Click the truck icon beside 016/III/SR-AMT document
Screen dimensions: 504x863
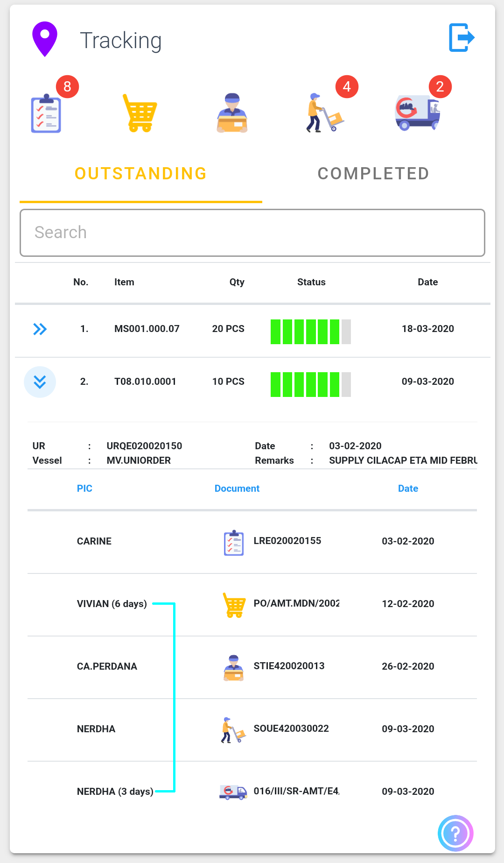pos(233,792)
